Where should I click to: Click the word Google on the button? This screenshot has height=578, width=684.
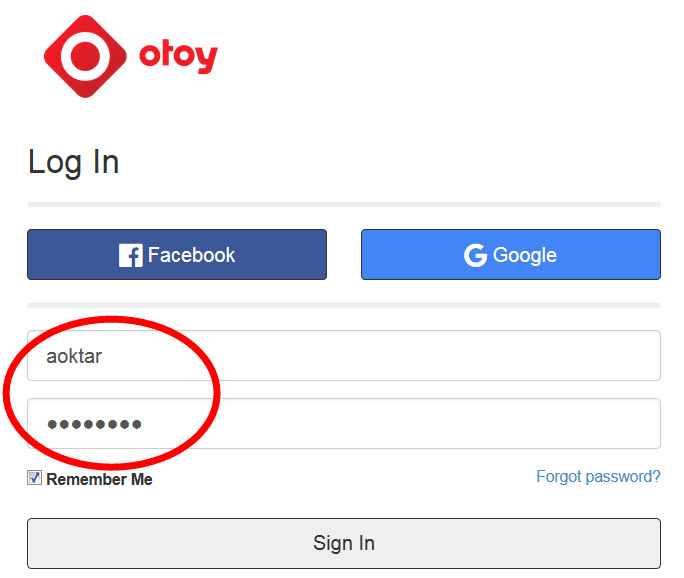coord(525,255)
